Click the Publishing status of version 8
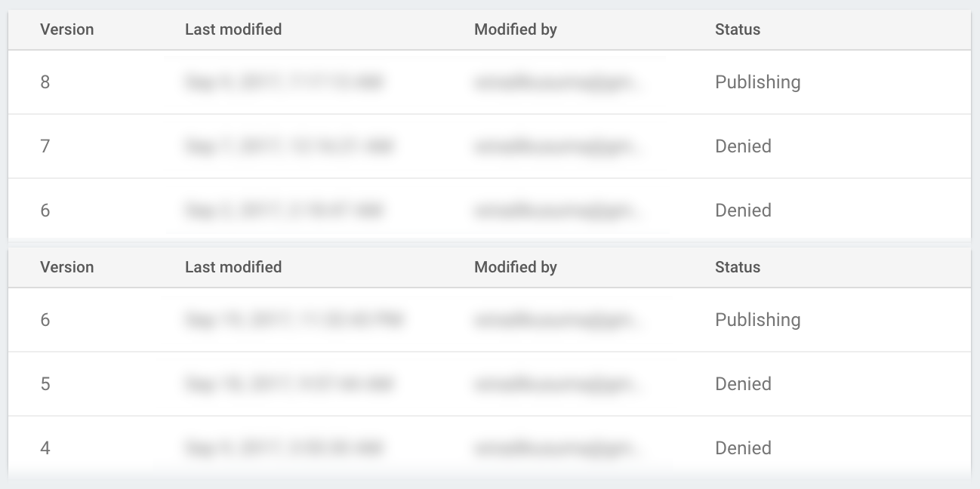Viewport: 980px width, 489px height. (x=757, y=82)
